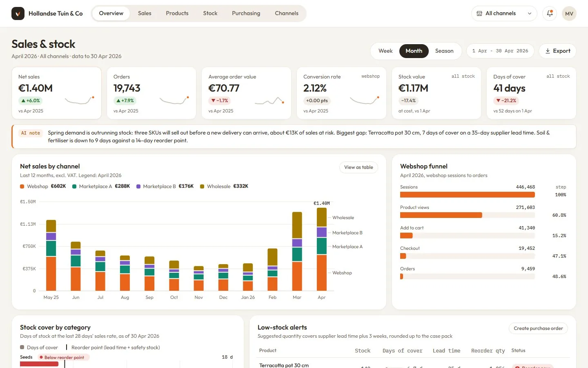
Task: Click the Average order value sparkline
Action: [x=269, y=100]
